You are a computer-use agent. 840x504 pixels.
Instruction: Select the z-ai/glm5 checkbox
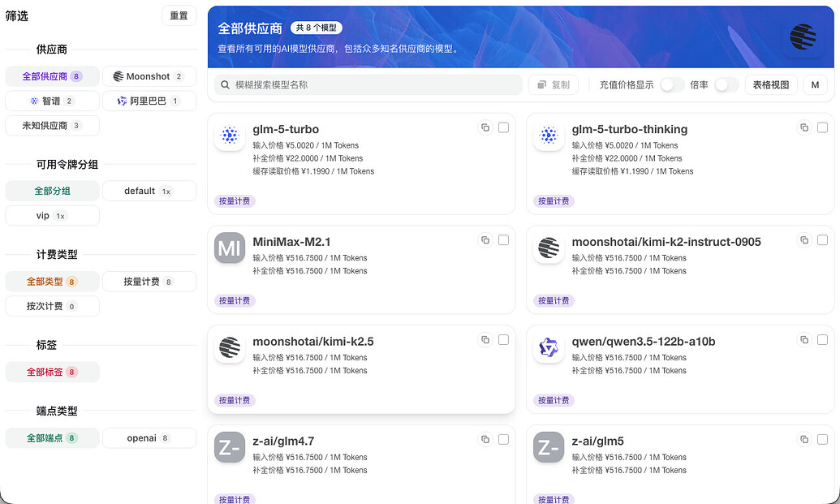click(823, 439)
